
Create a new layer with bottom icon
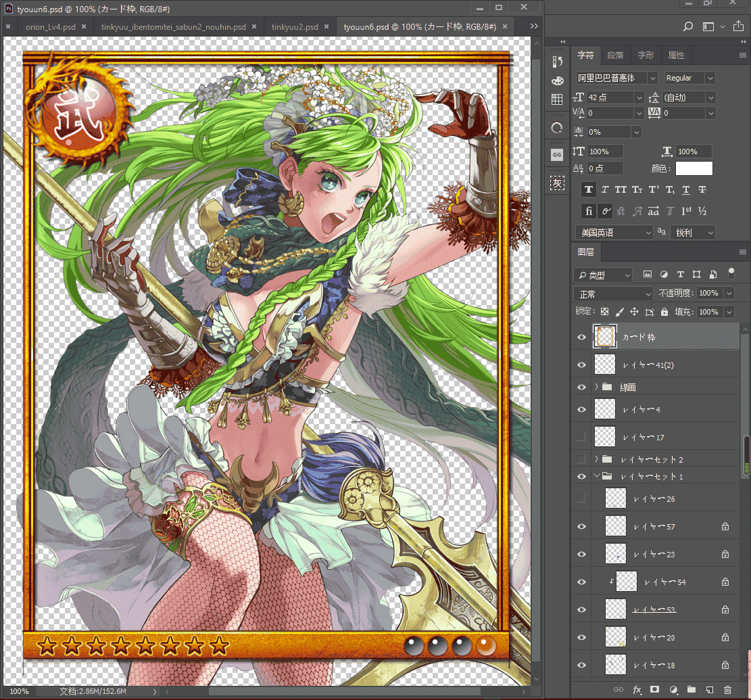[709, 689]
